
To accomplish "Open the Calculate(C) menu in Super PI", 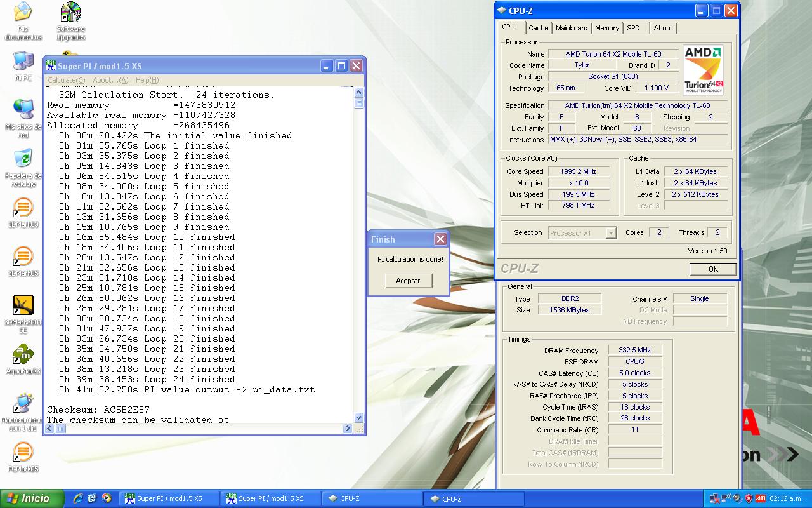I will pyautogui.click(x=67, y=80).
